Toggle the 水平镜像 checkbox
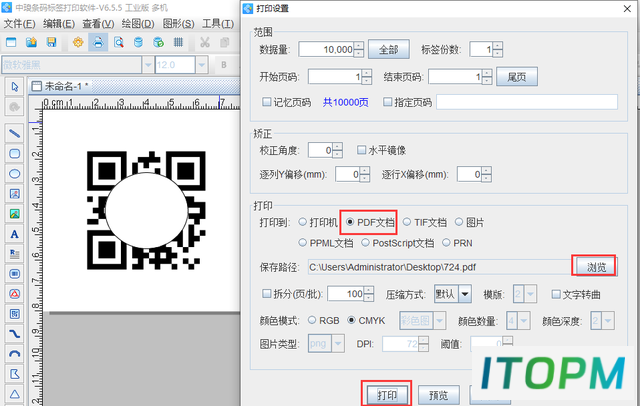Screen dimensions: 640x406 361,150
